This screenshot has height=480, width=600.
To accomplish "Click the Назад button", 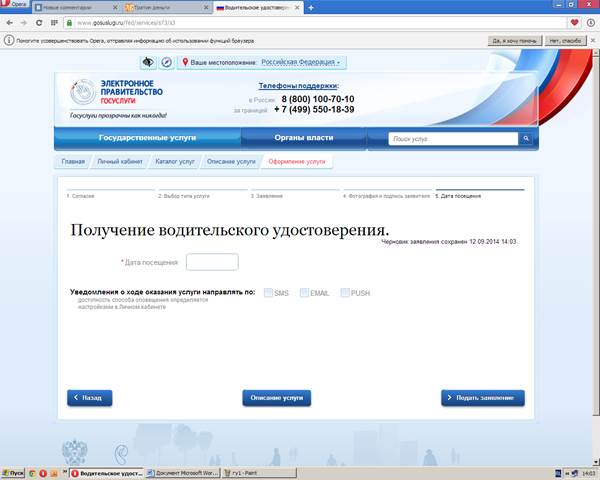I will coord(90,398).
